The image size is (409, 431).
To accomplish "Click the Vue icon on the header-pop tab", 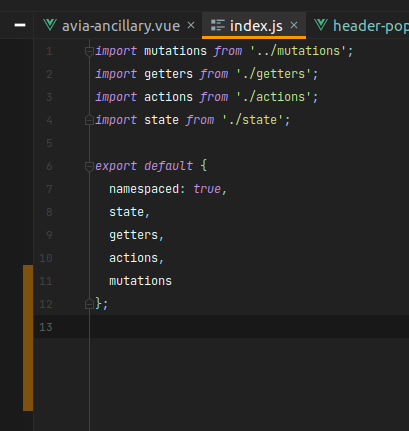I will click(x=321, y=25).
